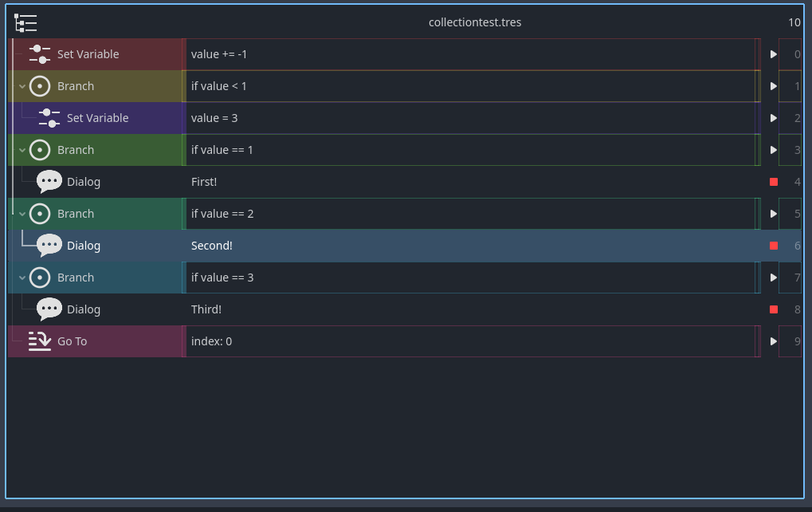Collapse the "if value < 1" branch chevron
This screenshot has height=512, width=812.
pos(22,85)
